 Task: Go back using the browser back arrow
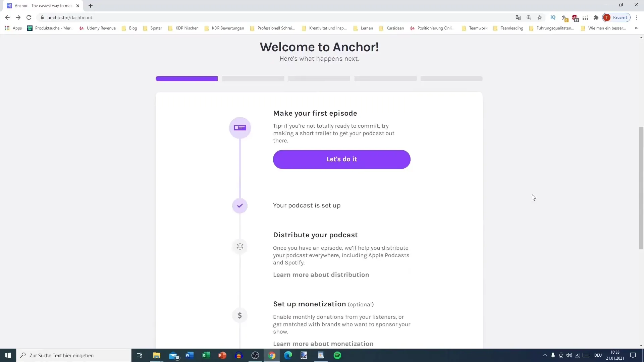point(7,17)
